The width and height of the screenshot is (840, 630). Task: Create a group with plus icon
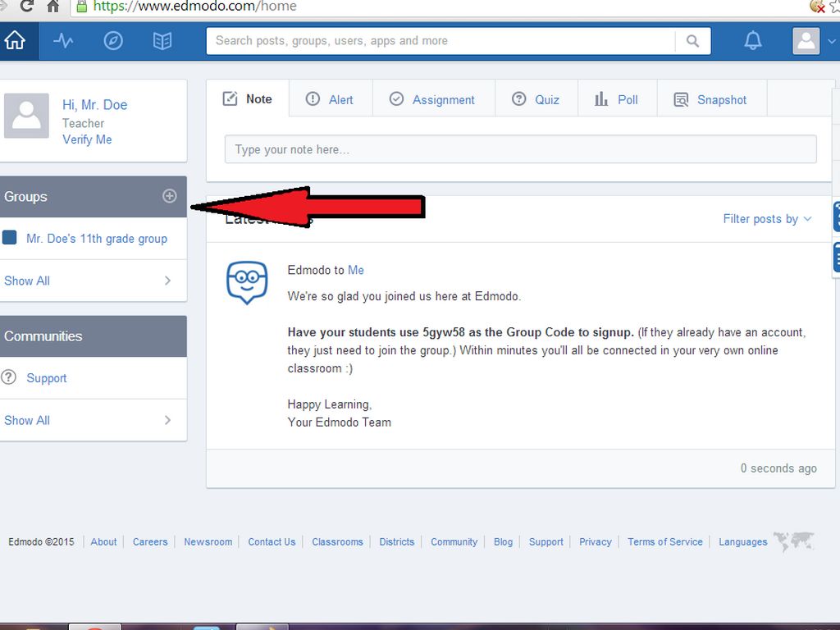[x=170, y=196]
